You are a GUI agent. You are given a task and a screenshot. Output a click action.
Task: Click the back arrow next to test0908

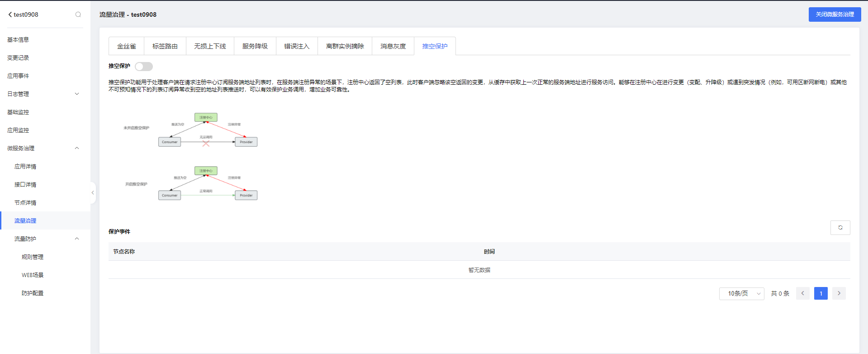10,14
